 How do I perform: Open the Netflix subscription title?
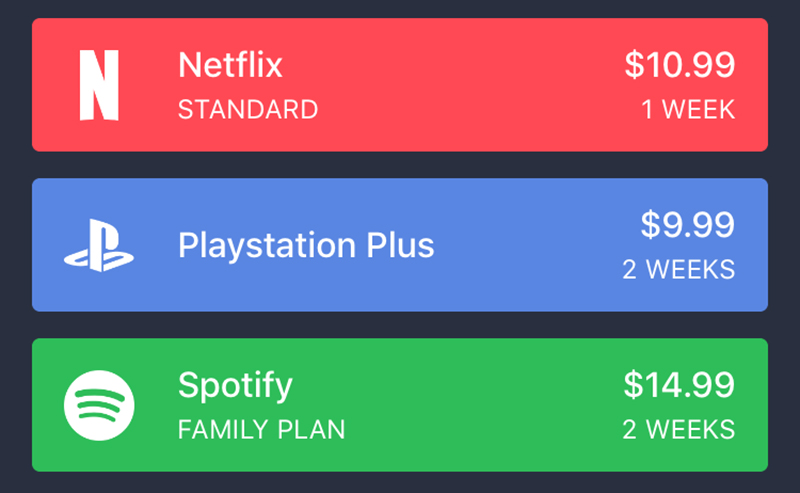230,65
